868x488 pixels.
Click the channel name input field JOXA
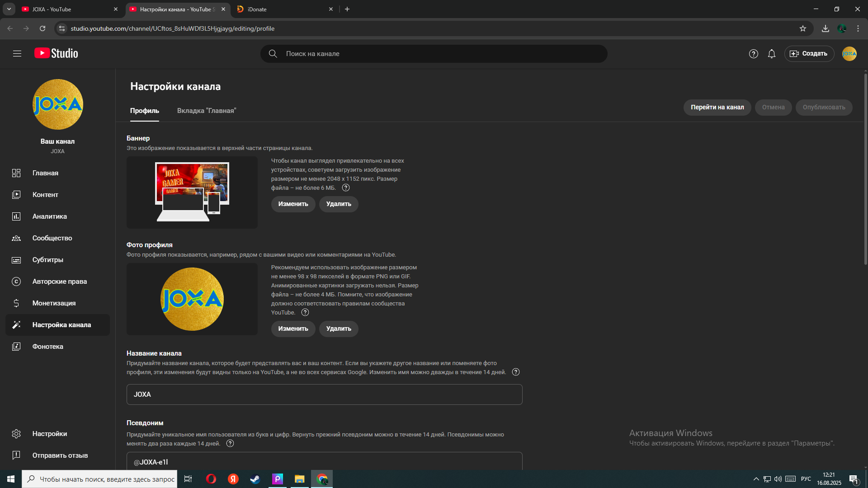coord(324,394)
